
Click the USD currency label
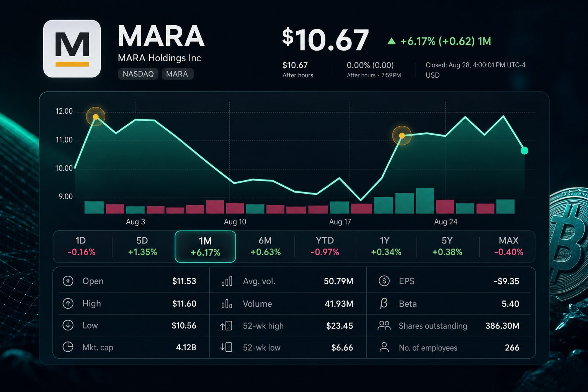[433, 75]
